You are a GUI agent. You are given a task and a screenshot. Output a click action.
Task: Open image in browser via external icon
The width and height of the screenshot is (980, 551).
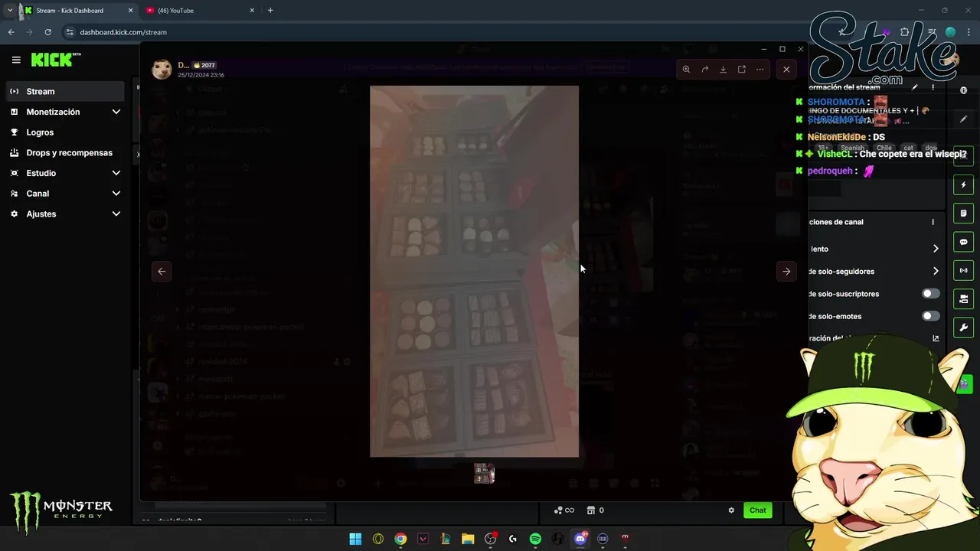[741, 70]
